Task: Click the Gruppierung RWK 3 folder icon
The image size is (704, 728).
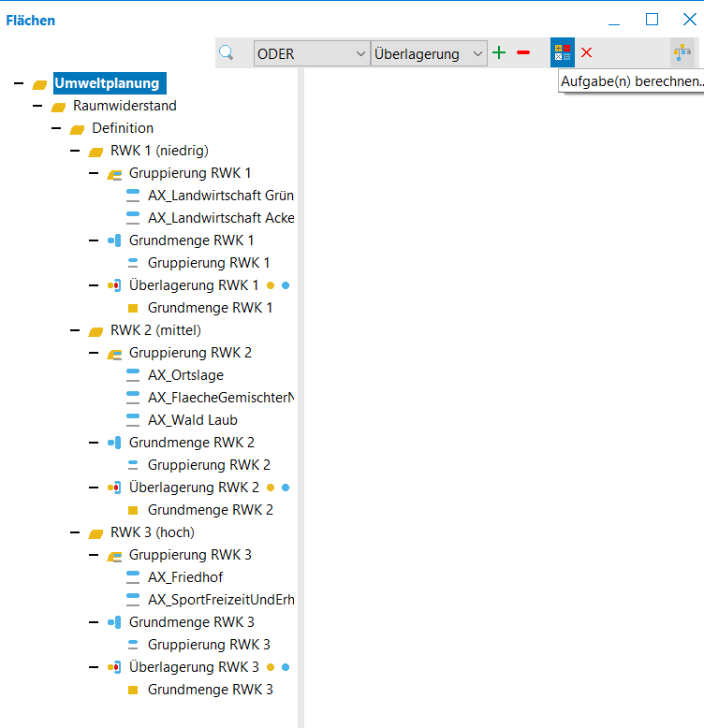Action: [114, 555]
